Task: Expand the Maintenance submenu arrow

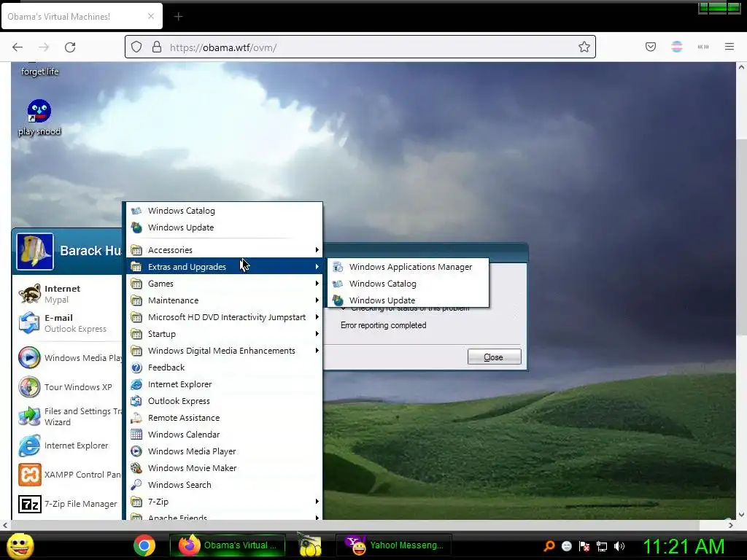Action: [317, 300]
